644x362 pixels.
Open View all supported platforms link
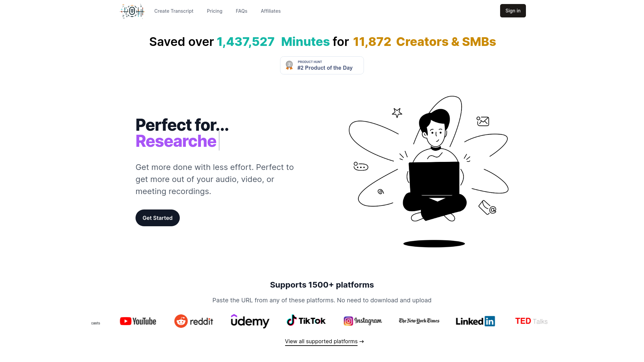pyautogui.click(x=321, y=341)
